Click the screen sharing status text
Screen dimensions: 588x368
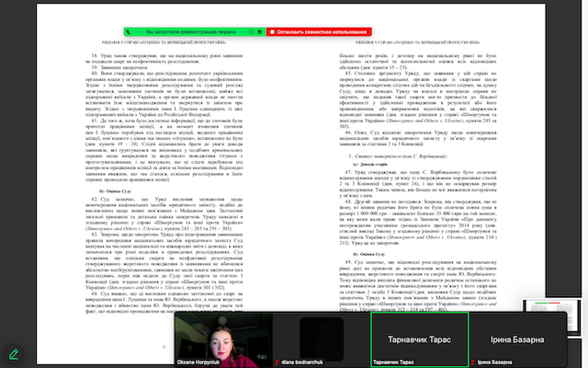(x=190, y=32)
